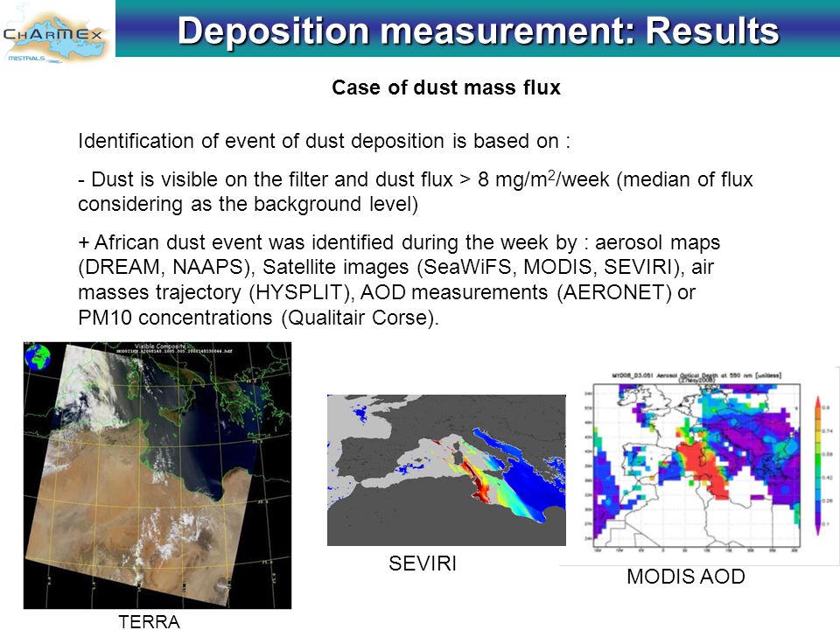
Task: Click the globe icon in TERRA image
Action: (38, 358)
